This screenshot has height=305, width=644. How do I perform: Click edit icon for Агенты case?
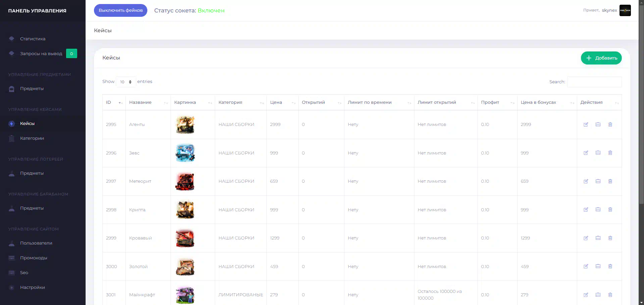tap(586, 125)
